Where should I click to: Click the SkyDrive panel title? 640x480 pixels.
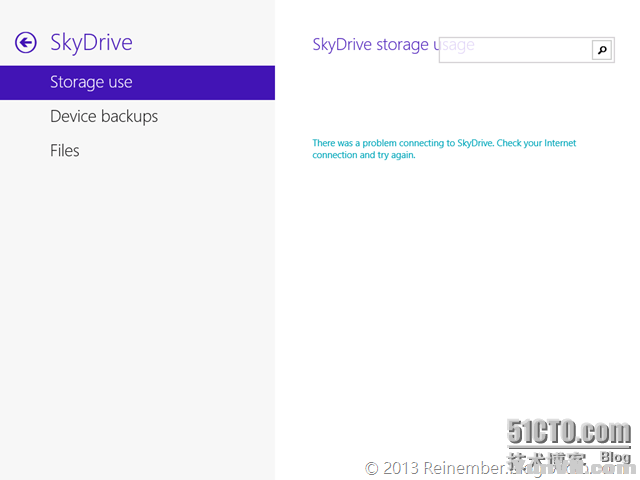pos(91,43)
